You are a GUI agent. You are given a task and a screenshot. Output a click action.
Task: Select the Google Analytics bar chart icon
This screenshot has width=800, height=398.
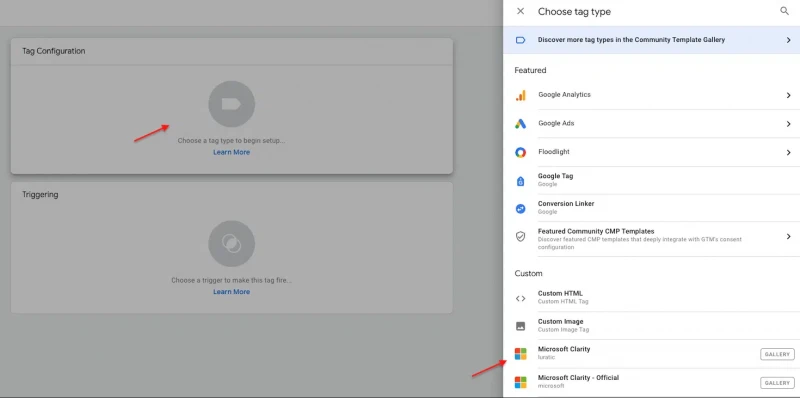click(520, 95)
